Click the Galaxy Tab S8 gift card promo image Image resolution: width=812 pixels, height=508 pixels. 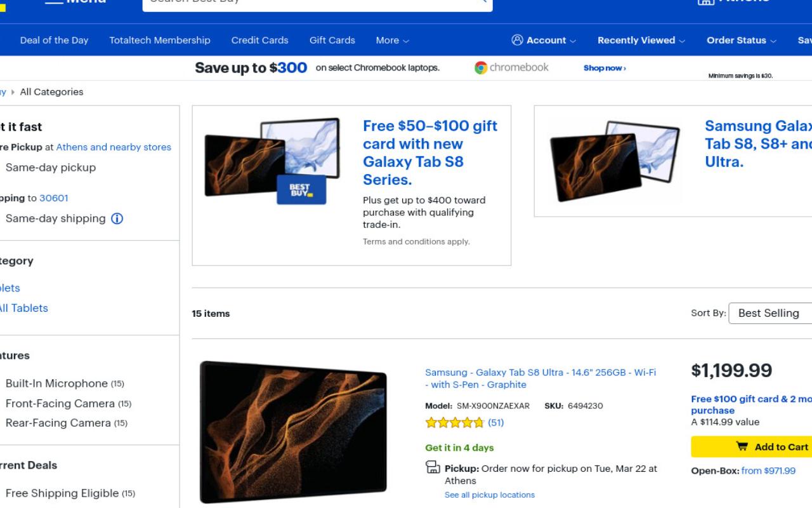click(272, 161)
